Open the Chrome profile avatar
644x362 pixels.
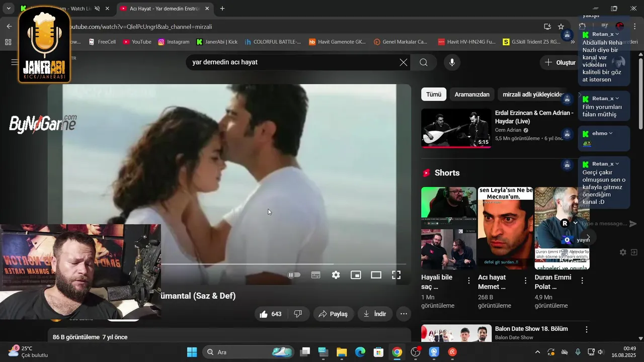click(x=620, y=26)
